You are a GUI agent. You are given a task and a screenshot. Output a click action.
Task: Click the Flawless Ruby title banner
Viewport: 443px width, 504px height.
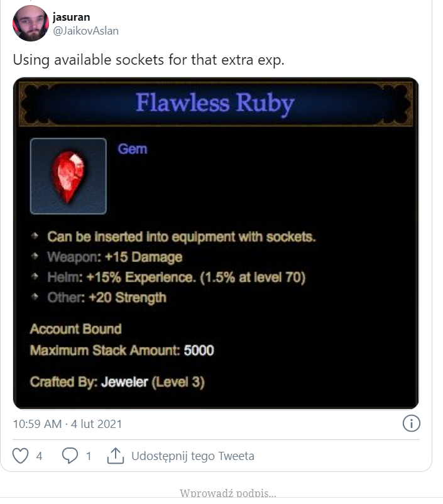pyautogui.click(x=215, y=102)
